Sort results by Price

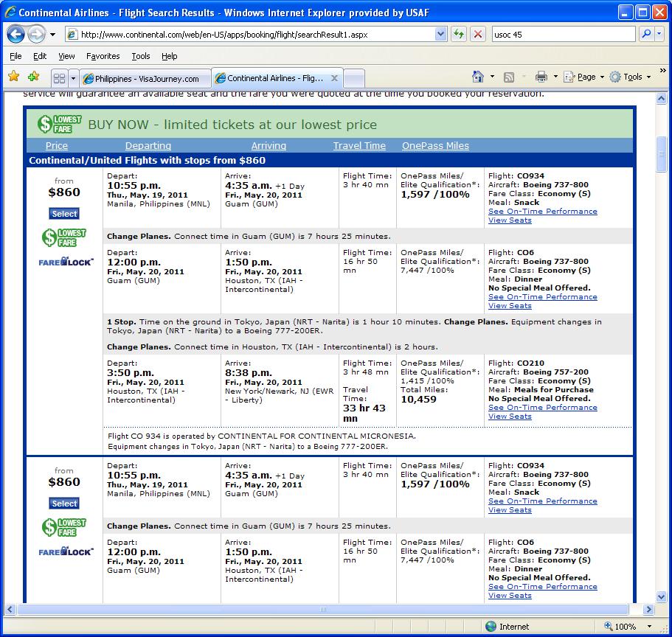coord(57,146)
